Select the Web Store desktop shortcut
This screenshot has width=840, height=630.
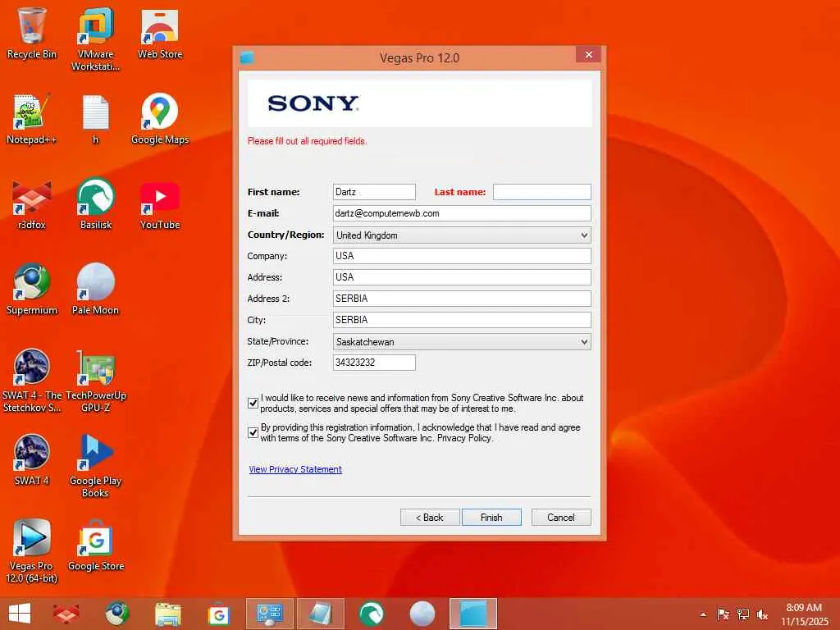[x=160, y=33]
